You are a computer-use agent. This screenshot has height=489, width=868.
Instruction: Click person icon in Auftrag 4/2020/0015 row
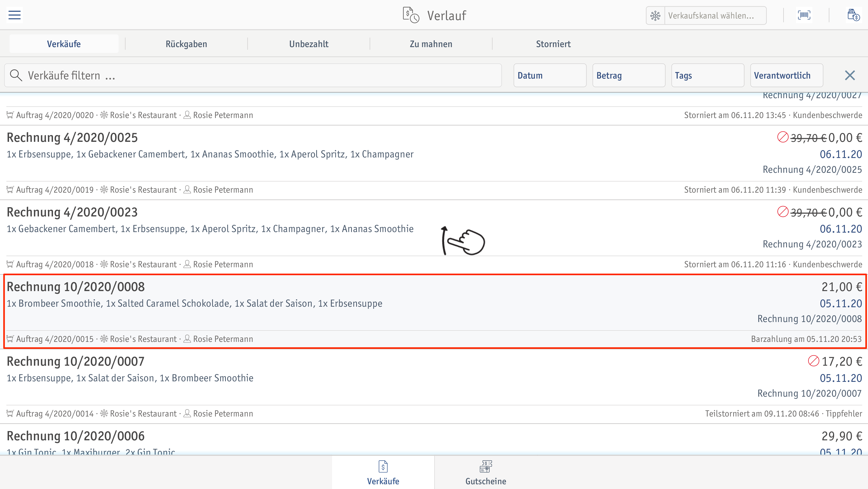coord(187,339)
